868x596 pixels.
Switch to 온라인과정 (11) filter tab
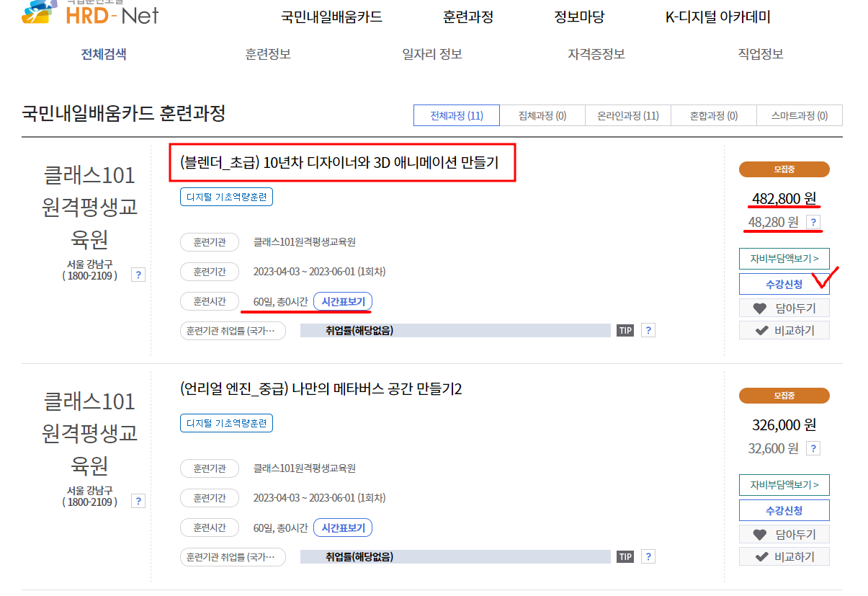[628, 115]
